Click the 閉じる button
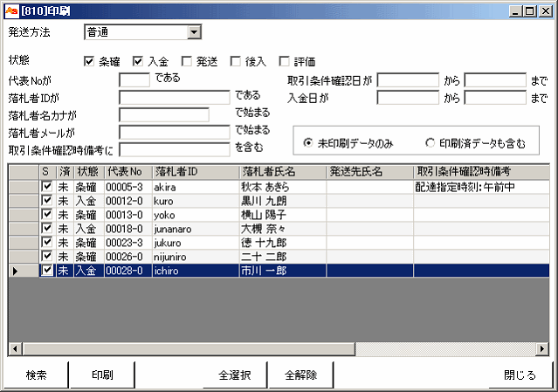The image size is (558, 392). (520, 375)
